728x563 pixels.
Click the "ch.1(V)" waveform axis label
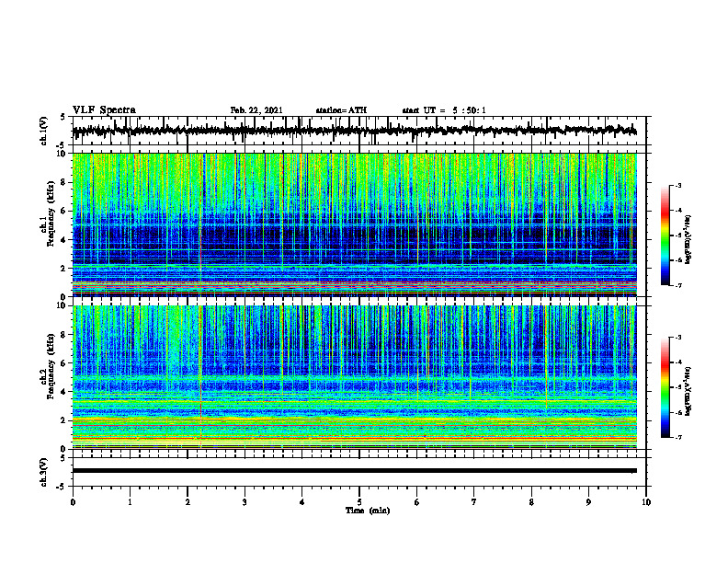[x=44, y=131]
